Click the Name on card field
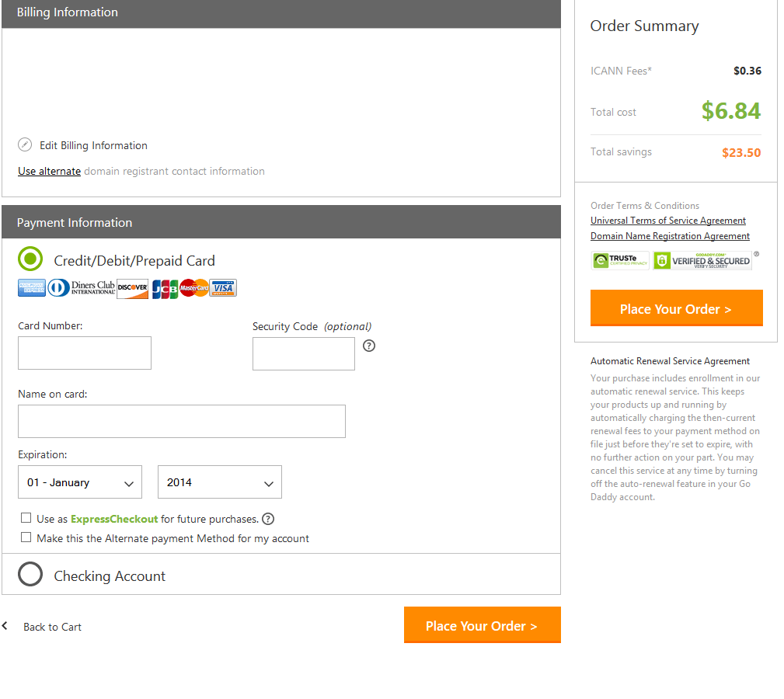Image resolution: width=784 pixels, height=699 pixels. [x=182, y=422]
